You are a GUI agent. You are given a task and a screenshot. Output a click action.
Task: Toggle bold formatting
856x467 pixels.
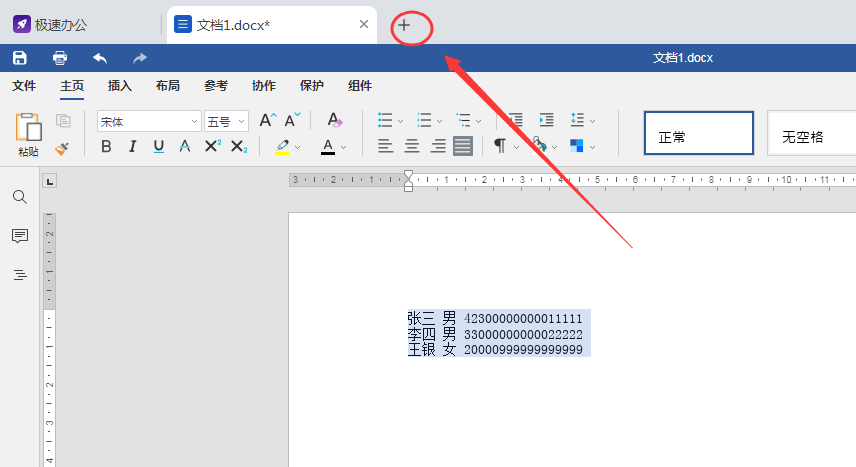(x=106, y=146)
